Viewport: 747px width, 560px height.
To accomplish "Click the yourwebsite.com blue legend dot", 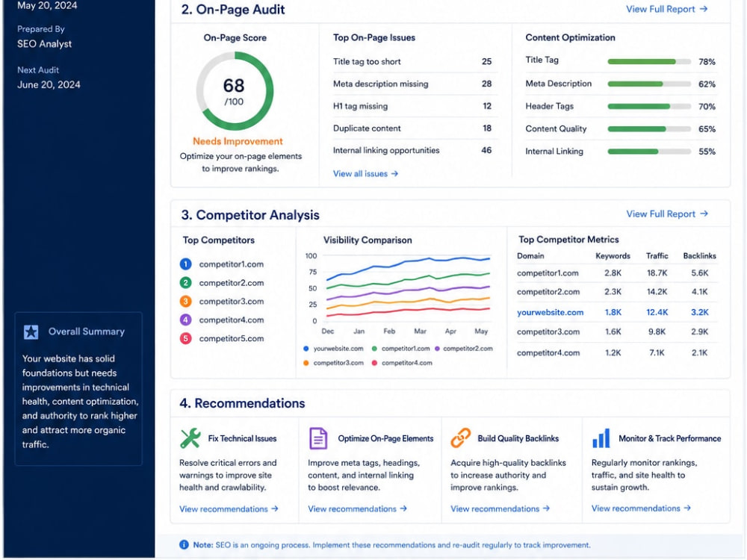I will coord(306,349).
